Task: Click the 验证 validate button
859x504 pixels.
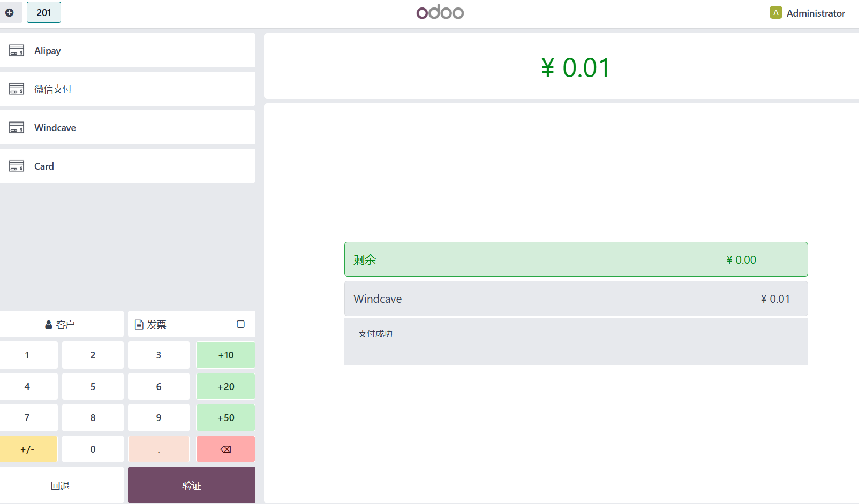Action: [x=192, y=485]
